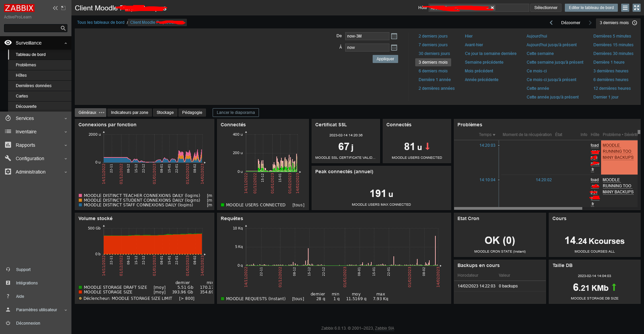Screen dimensions: 644x334
Task: Click the Problèmes widget horizontal scrollbar
Action: (x=518, y=208)
